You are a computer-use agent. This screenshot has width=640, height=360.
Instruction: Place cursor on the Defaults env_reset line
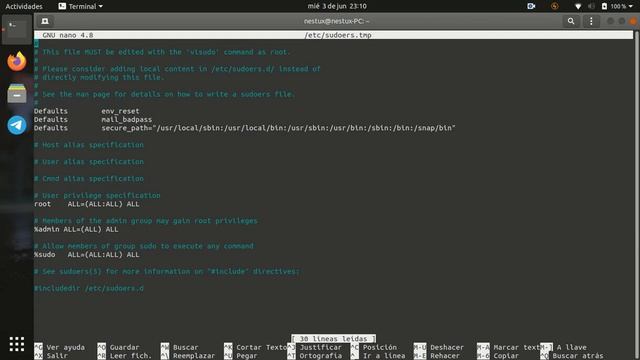(x=87, y=111)
